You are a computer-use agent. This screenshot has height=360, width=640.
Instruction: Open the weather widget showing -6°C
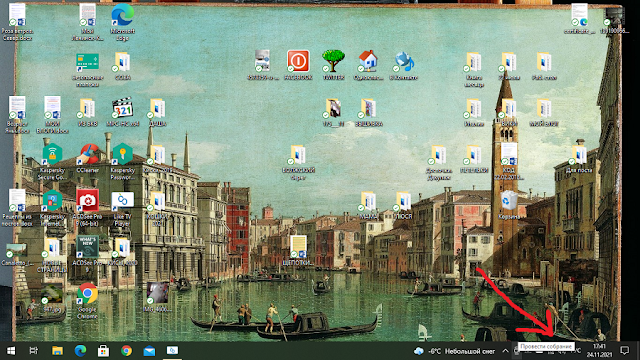[454, 351]
